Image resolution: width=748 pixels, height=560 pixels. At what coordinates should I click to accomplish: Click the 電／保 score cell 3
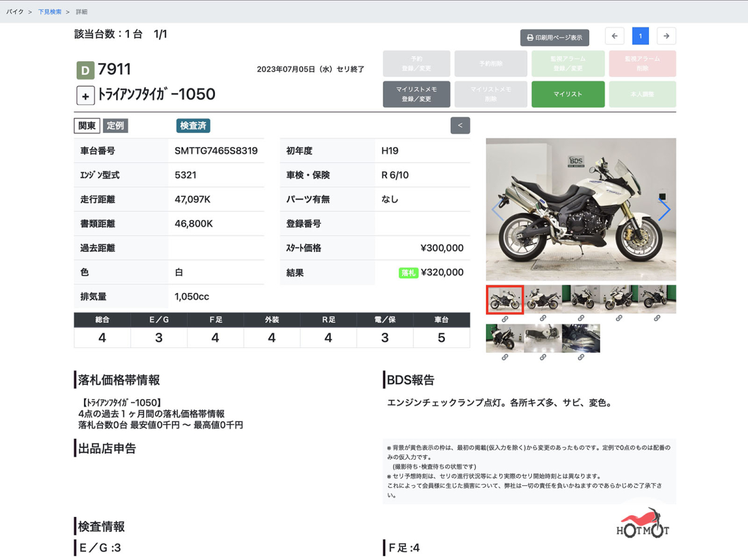click(385, 338)
